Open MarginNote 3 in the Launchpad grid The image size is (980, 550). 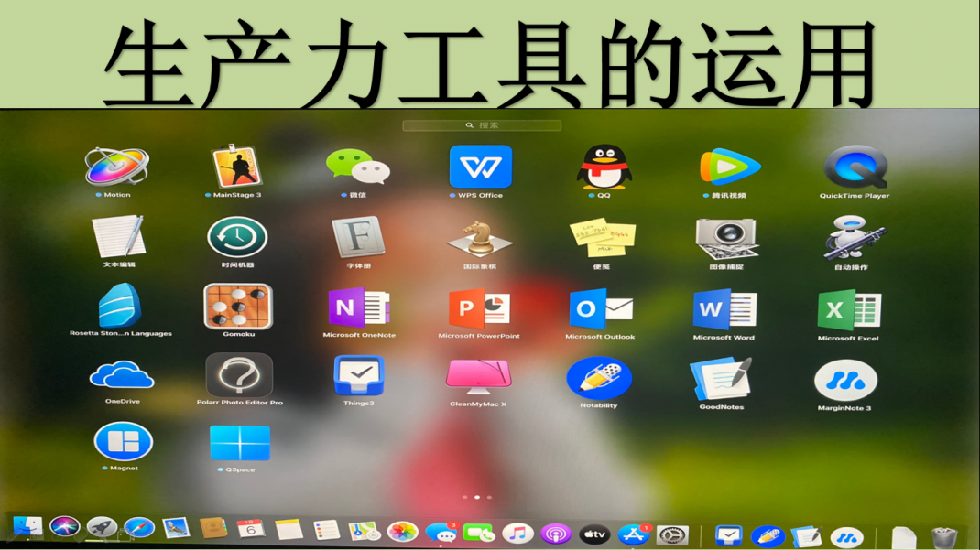tap(845, 380)
